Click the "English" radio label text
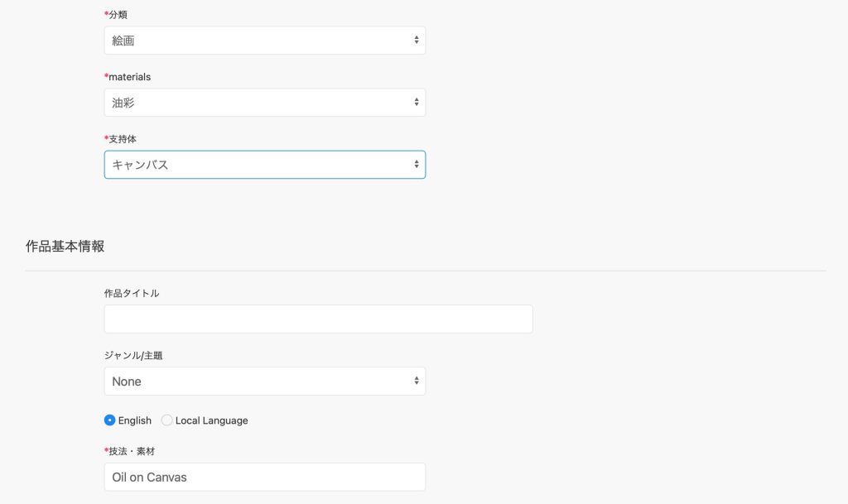848x504 pixels. (134, 420)
